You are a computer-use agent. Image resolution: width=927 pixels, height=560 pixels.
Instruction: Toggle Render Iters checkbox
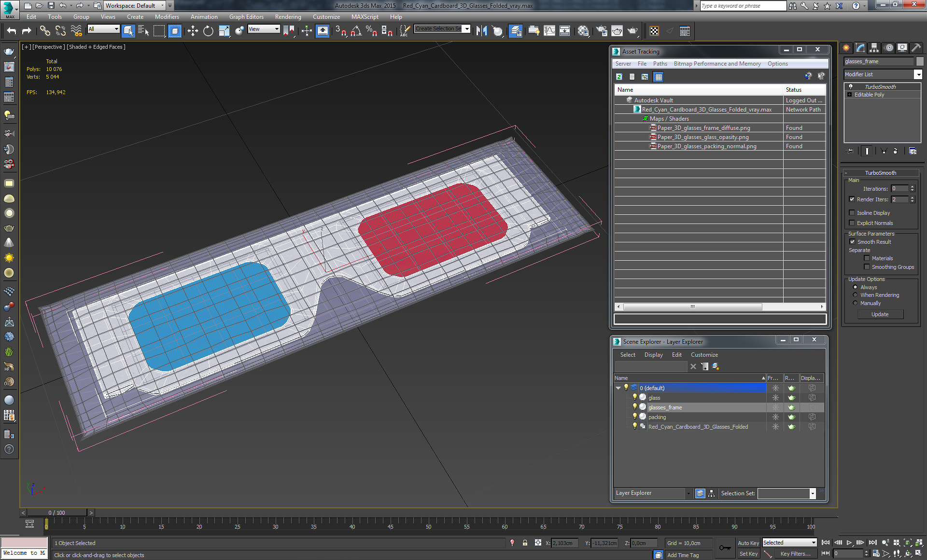tap(852, 199)
